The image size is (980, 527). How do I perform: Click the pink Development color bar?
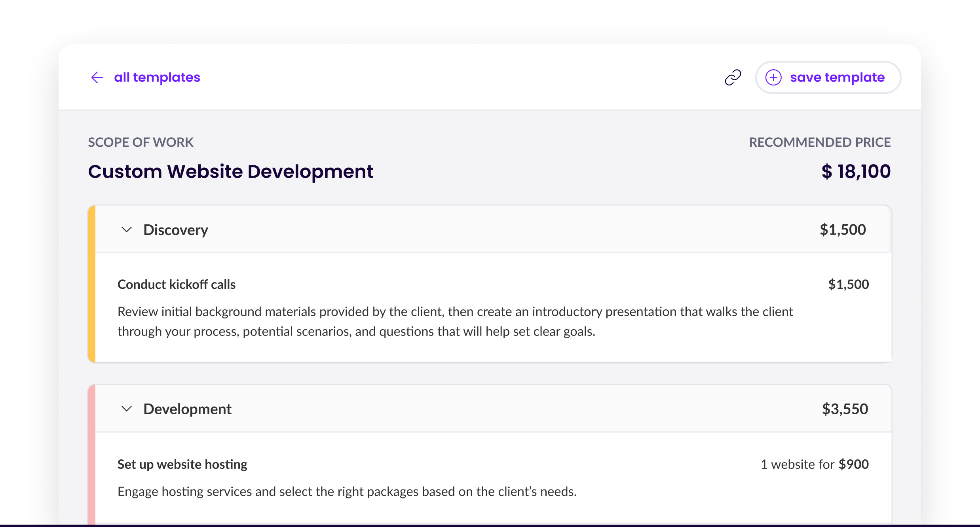tap(91, 455)
